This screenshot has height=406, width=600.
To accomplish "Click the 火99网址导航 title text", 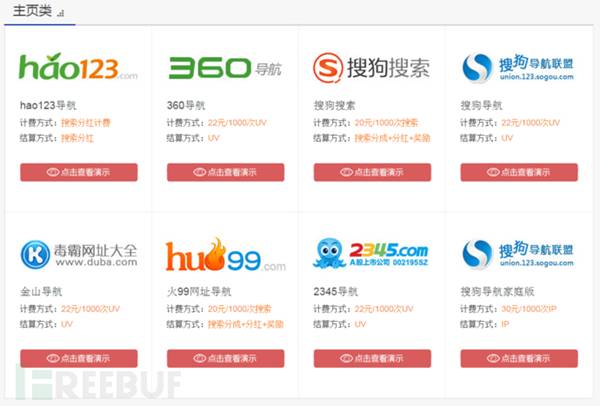I will coord(199,292).
